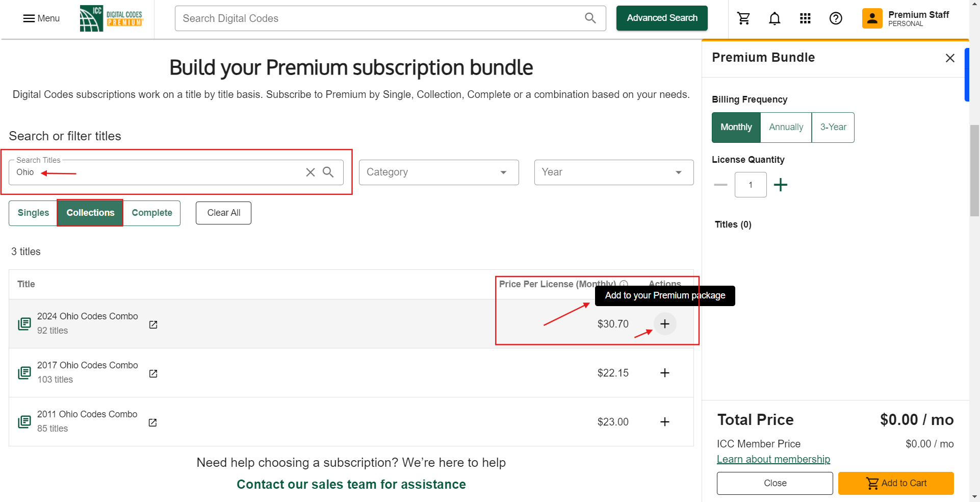Open the Year dropdown
980x502 pixels.
tap(614, 172)
